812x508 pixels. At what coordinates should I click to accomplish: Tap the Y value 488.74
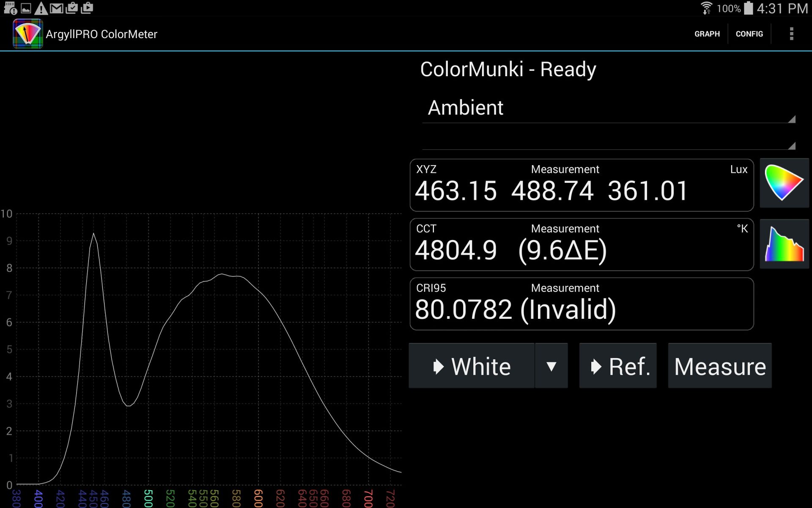coord(552,191)
